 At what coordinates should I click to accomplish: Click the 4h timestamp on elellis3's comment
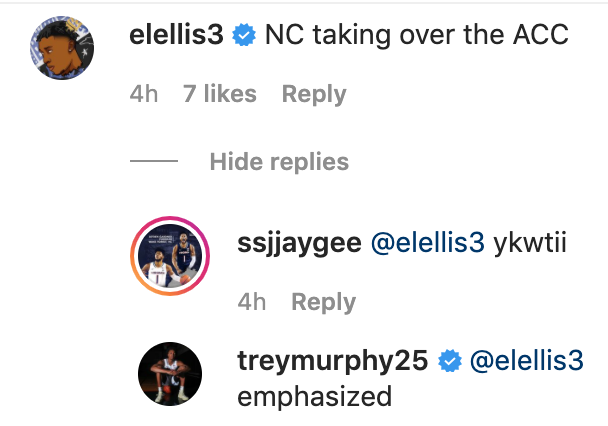[x=144, y=94]
